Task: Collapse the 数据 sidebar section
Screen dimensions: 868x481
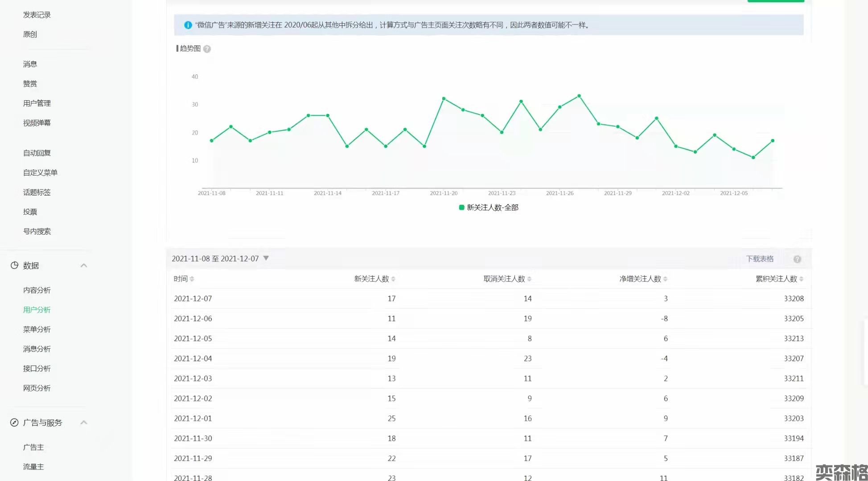Action: 84,265
